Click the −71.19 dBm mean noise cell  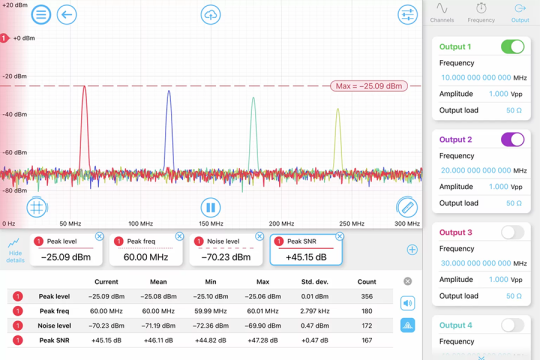[158, 326]
